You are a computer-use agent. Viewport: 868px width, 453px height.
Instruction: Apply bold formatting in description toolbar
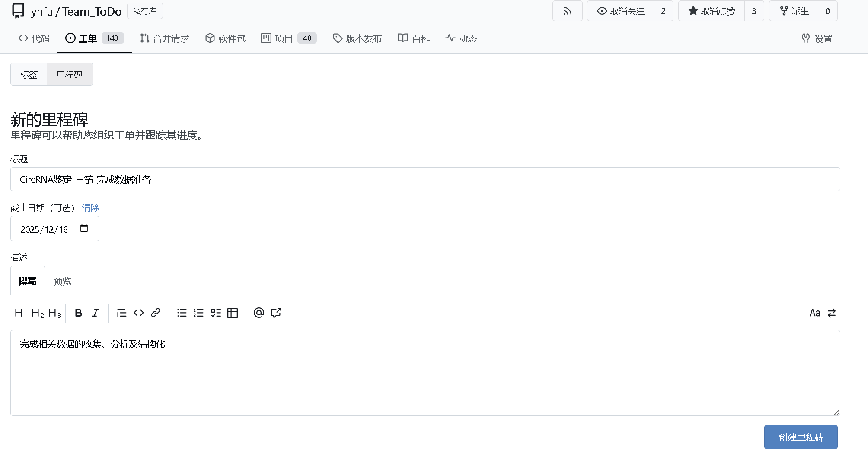pos(78,313)
